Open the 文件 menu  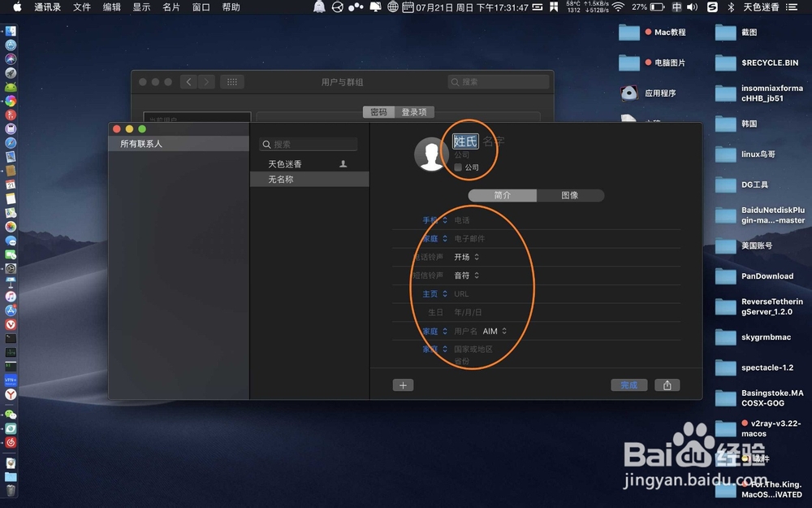point(82,7)
